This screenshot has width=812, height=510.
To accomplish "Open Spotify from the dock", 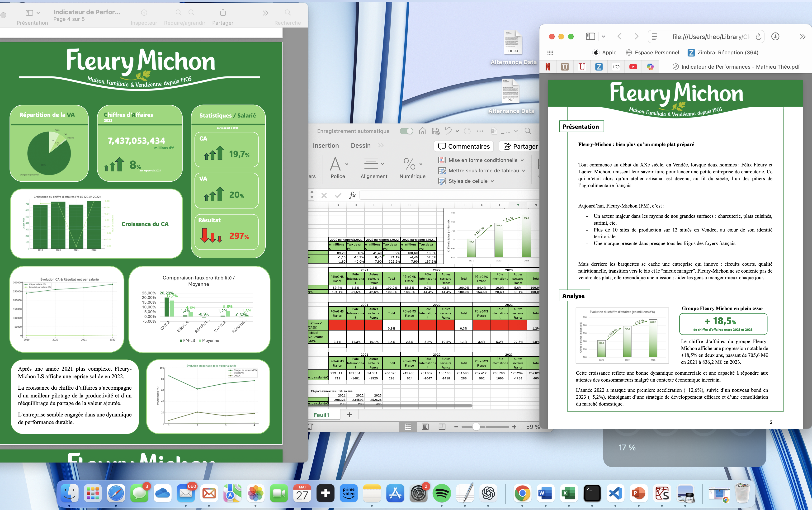I will tap(441, 493).
